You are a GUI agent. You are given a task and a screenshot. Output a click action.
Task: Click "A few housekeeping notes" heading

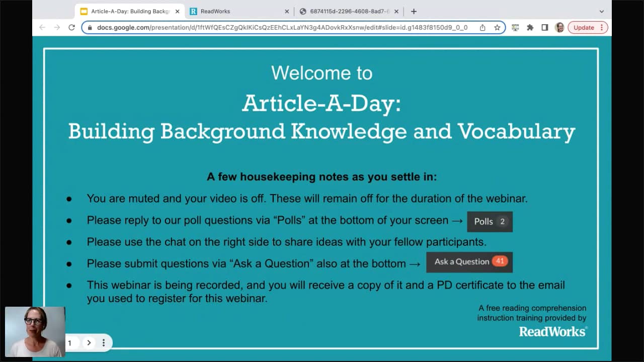coord(322,177)
